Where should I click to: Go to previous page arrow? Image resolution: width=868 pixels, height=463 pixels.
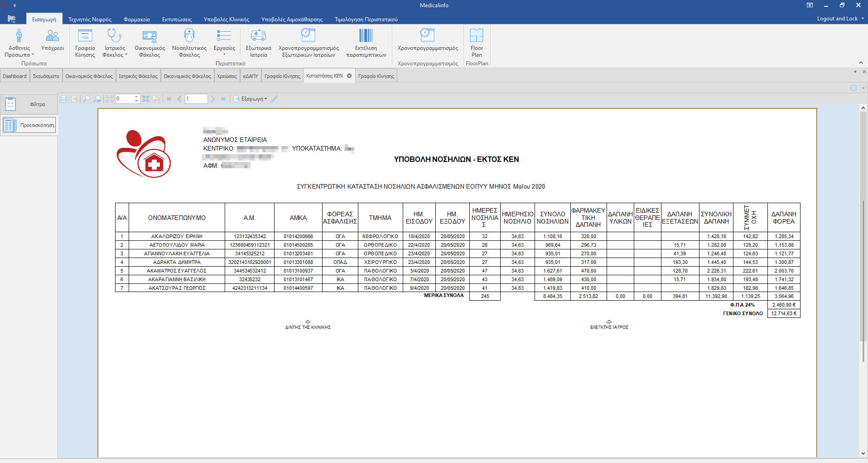[179, 99]
